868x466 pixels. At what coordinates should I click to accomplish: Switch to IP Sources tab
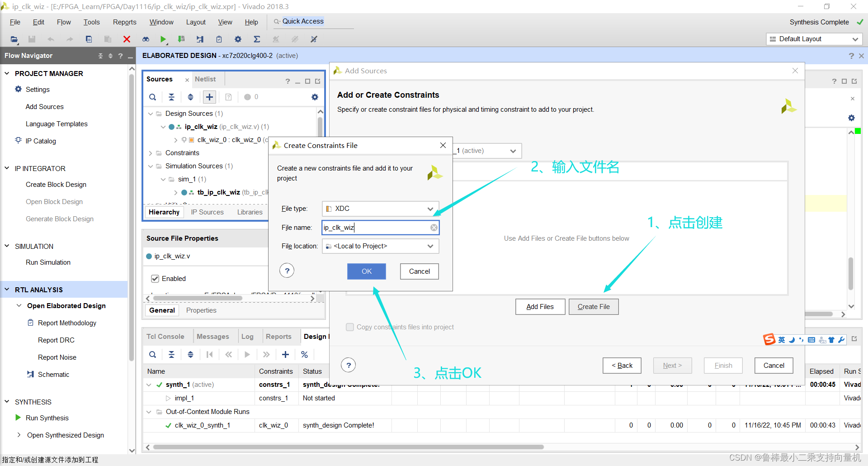(207, 212)
